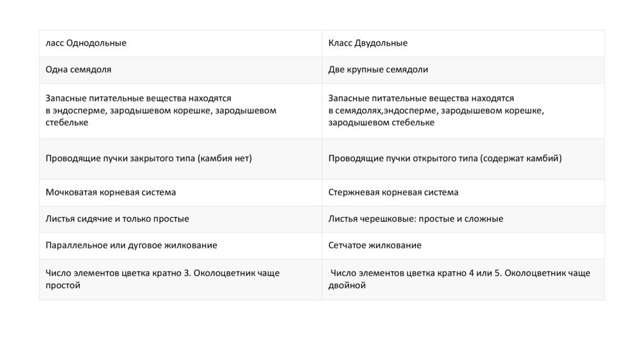Select the 'кратно 4 или 5' flower cell
This screenshot has height=361, width=644.
coord(460,279)
